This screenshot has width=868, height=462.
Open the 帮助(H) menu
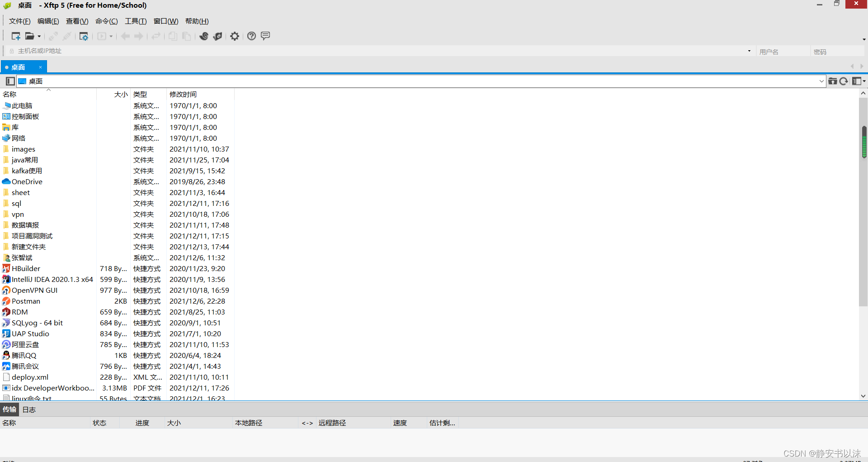(x=197, y=21)
